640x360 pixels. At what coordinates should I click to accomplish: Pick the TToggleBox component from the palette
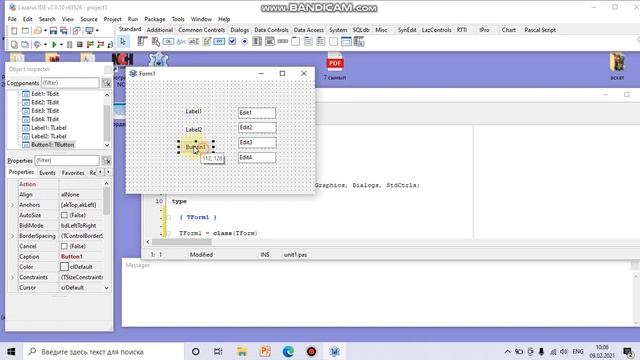pyautogui.click(x=219, y=41)
